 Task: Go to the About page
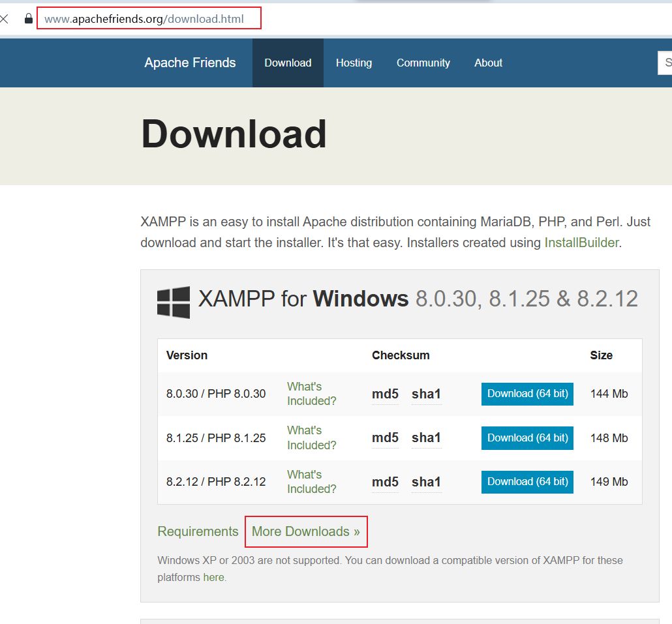(x=488, y=63)
